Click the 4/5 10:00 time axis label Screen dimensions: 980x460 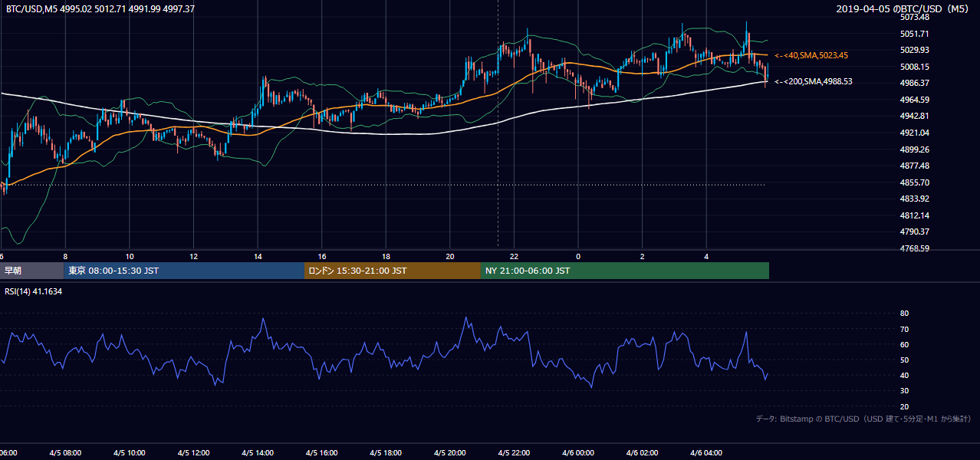130,453
